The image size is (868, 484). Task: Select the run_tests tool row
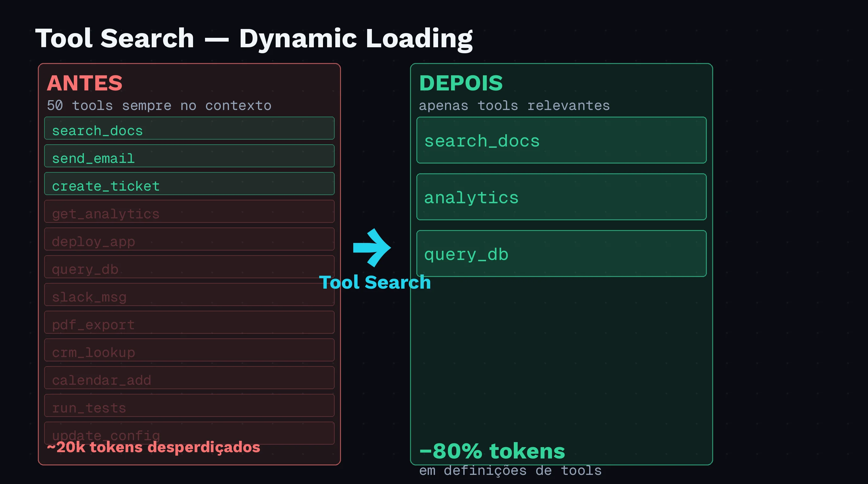189,405
